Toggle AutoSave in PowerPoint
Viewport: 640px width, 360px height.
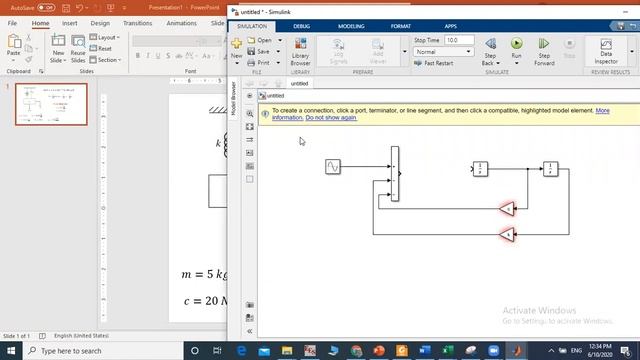point(46,8)
